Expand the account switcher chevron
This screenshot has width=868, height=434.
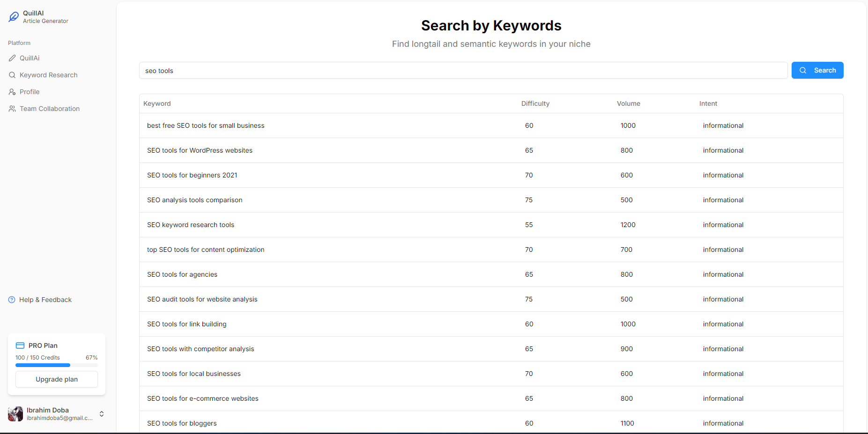coord(102,414)
